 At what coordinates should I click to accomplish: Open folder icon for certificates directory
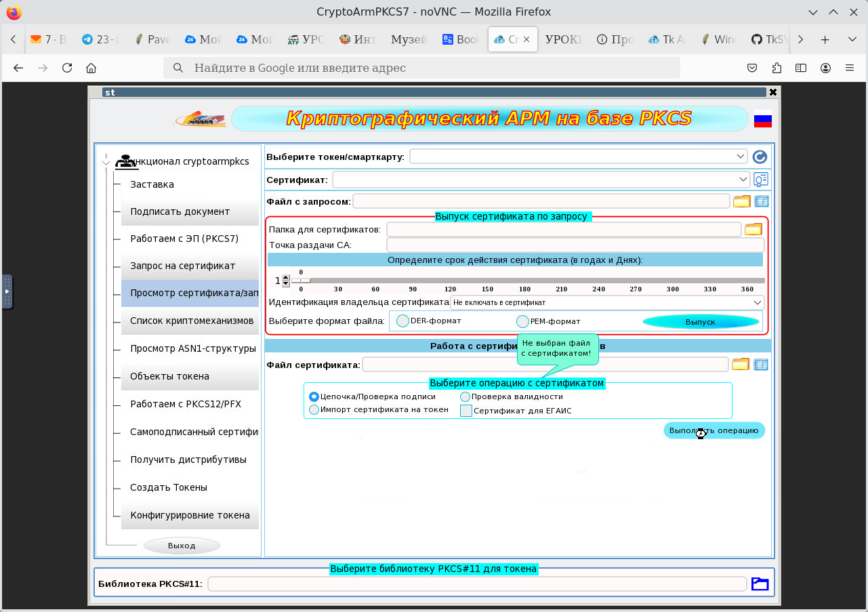point(753,229)
